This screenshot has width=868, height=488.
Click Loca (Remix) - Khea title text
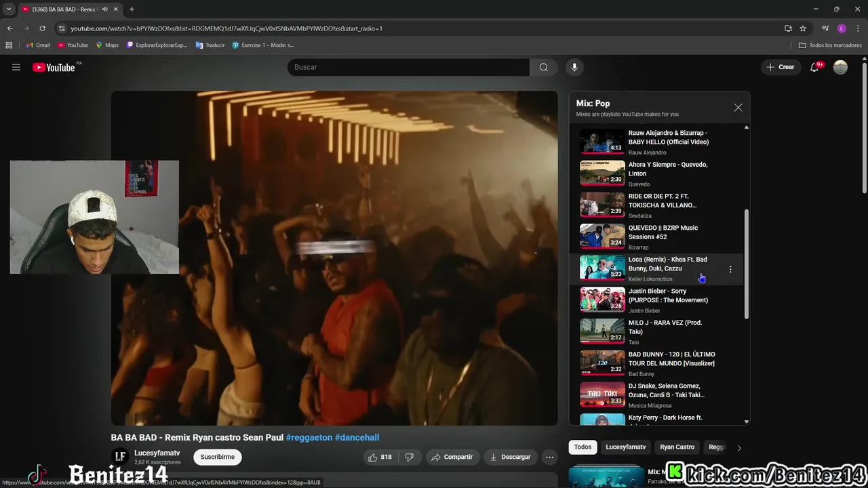667,264
